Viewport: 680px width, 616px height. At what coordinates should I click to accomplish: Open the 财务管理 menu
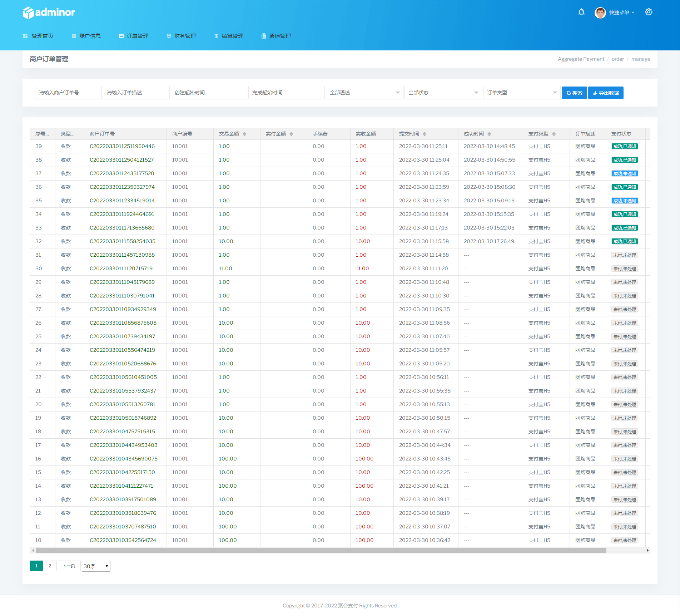(181, 36)
